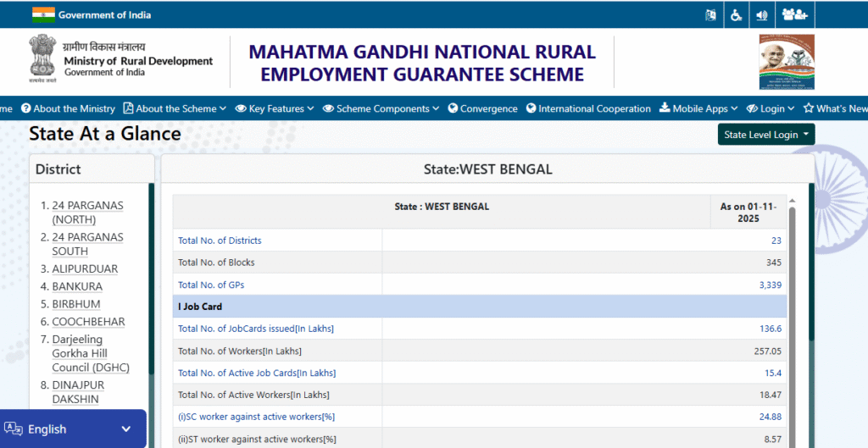Screen dimensions: 868x448
Task: Open the State Level Login dropdown
Action: coord(766,135)
